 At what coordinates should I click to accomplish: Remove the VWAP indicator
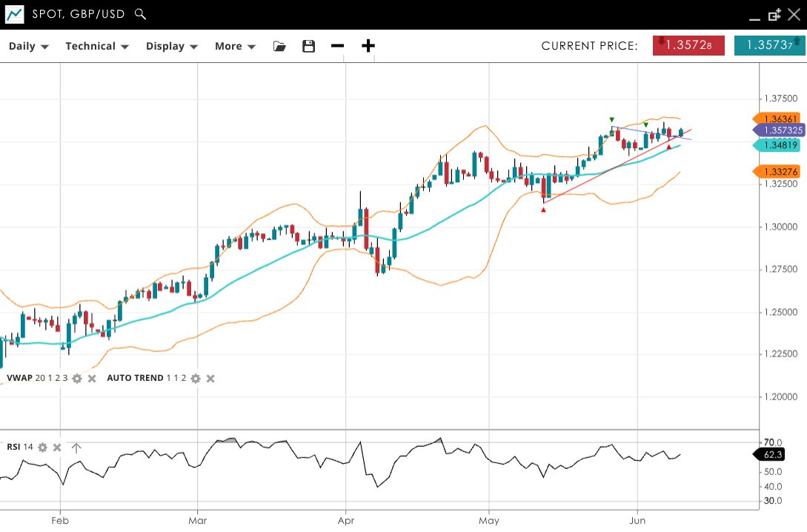[x=92, y=379]
